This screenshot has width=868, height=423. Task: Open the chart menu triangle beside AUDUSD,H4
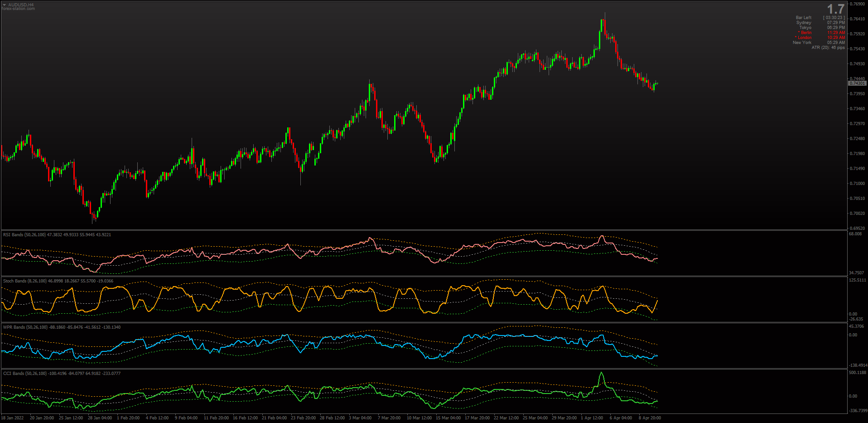click(x=4, y=5)
